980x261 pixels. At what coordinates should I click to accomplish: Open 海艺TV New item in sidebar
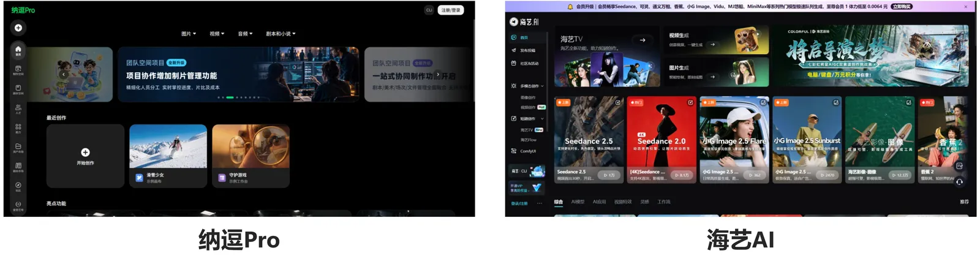point(532,130)
